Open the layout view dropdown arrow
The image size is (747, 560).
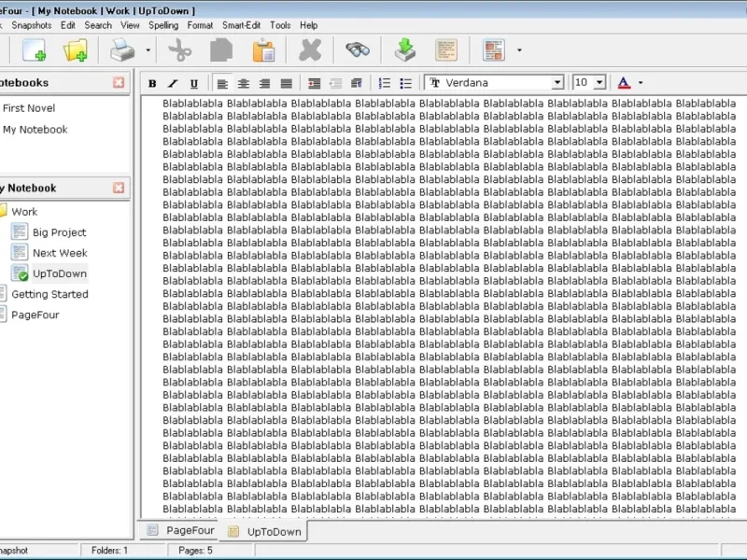(x=519, y=50)
